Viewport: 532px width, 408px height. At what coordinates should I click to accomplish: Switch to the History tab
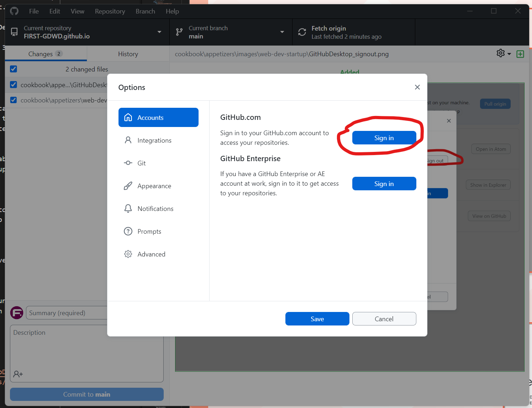click(x=128, y=54)
